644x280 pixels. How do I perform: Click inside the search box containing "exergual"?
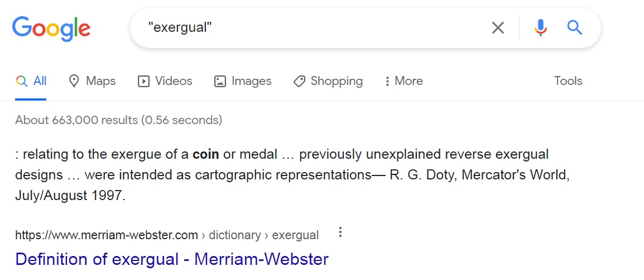(313, 27)
